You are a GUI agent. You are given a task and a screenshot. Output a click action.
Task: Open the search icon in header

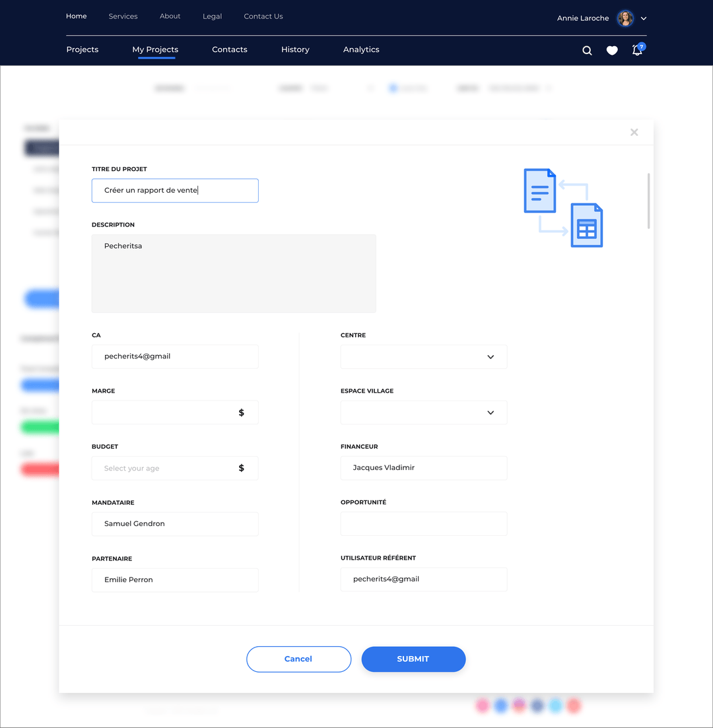point(587,51)
